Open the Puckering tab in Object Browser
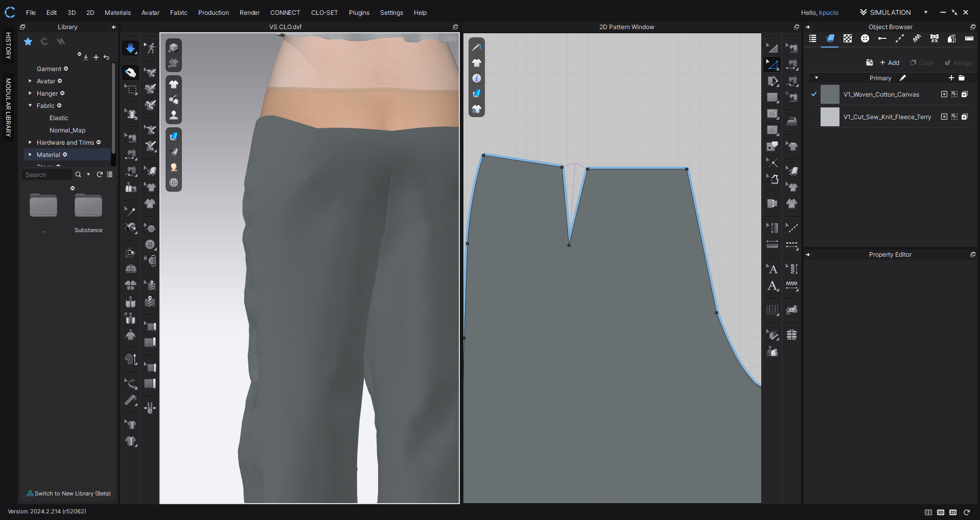 tap(917, 38)
